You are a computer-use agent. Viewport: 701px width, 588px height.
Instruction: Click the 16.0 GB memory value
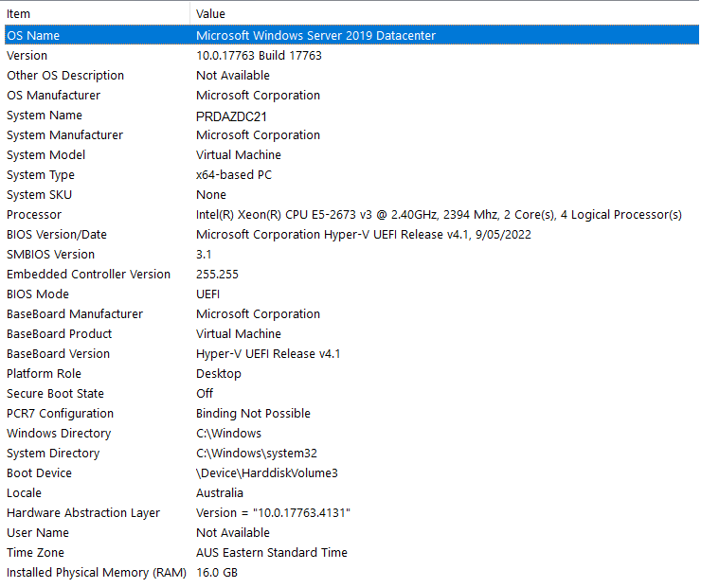point(217,572)
